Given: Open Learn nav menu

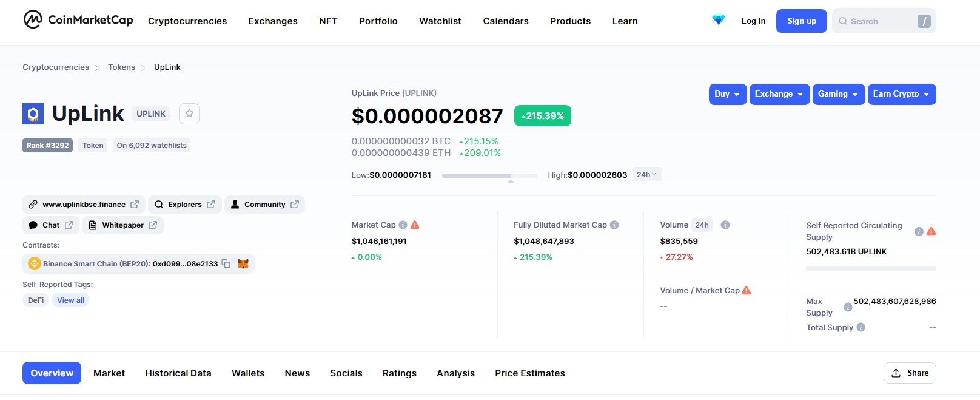Looking at the screenshot, I should [x=625, y=21].
